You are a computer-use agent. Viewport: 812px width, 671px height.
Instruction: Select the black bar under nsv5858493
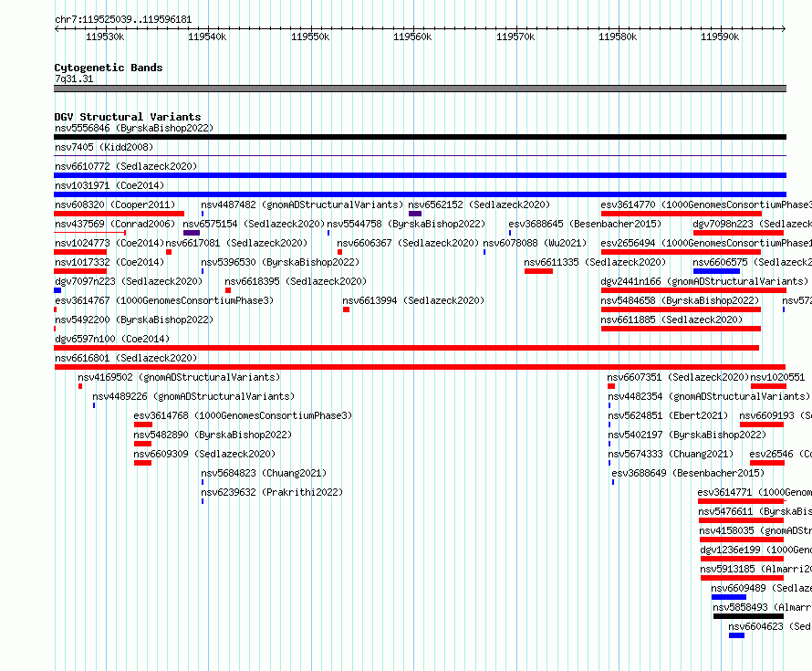(748, 616)
